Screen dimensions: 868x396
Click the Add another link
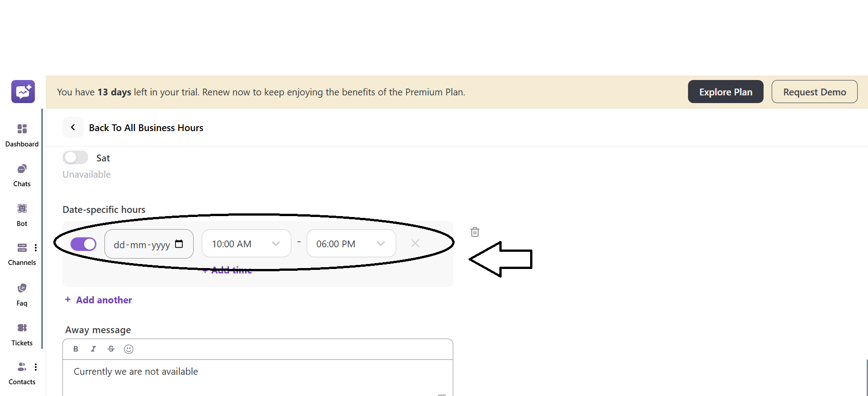(98, 300)
